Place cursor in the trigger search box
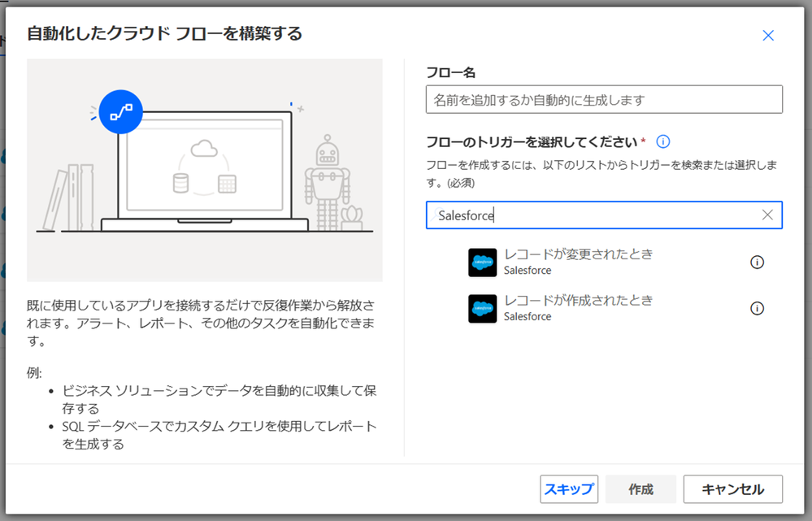 click(601, 215)
